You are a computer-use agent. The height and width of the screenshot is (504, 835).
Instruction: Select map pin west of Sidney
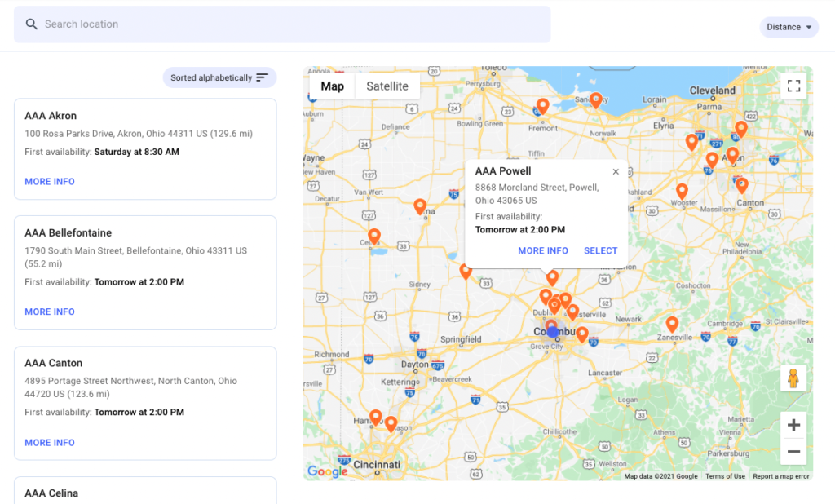466,271
